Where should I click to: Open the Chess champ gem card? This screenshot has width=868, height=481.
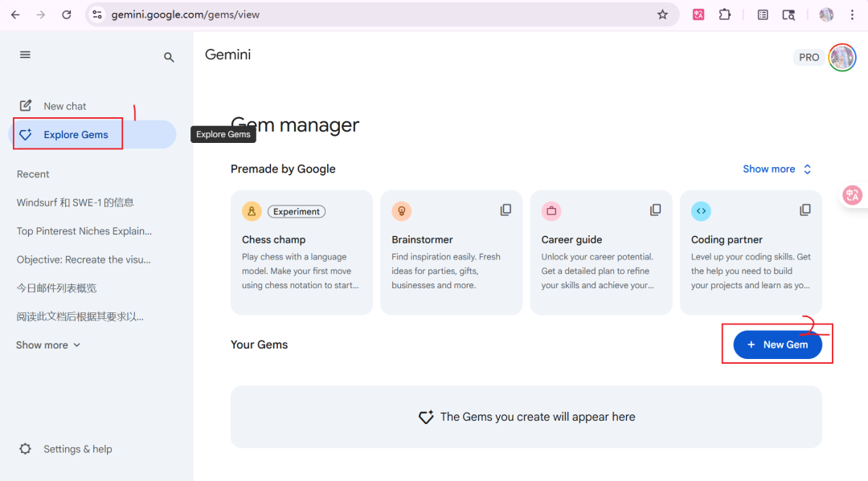coord(301,253)
